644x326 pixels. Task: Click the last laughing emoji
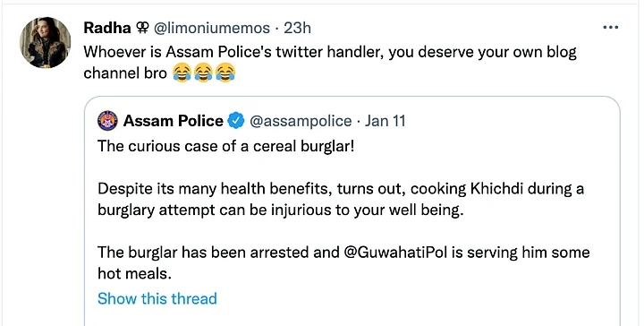225,73
